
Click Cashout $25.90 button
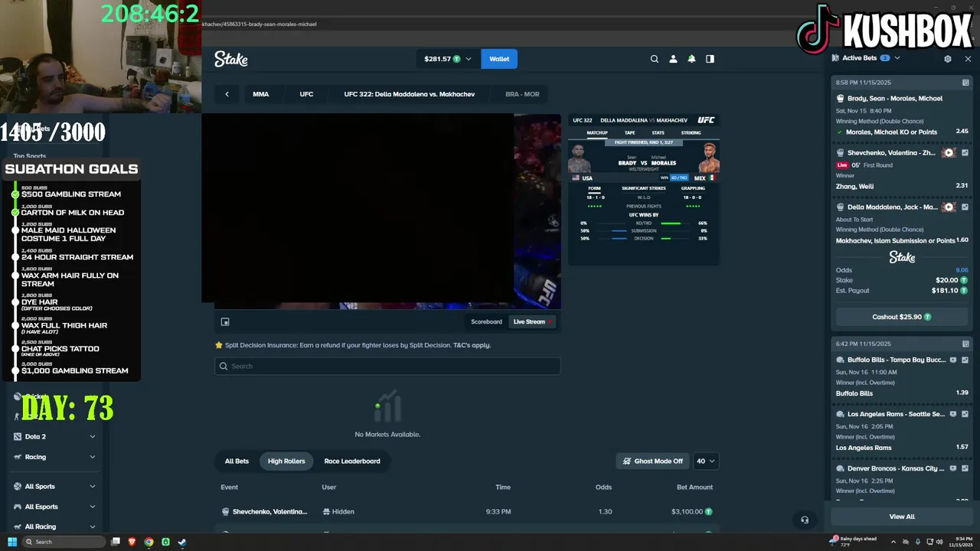[x=901, y=317]
